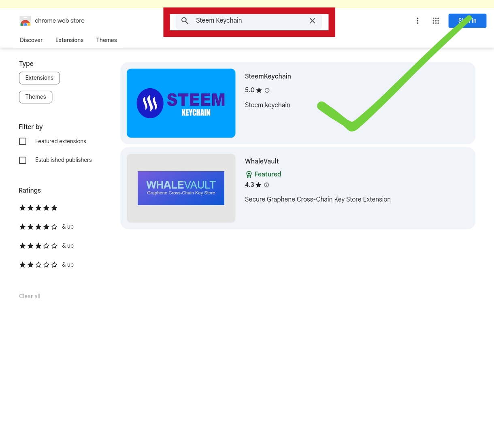Image resolution: width=494 pixels, height=448 pixels.
Task: Check the Featured extensions checkbox
Action: pyautogui.click(x=23, y=141)
